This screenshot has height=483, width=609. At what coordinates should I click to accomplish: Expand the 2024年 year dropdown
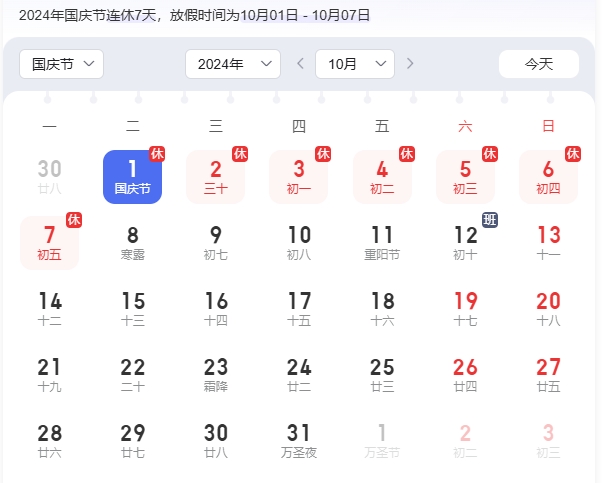tap(232, 64)
